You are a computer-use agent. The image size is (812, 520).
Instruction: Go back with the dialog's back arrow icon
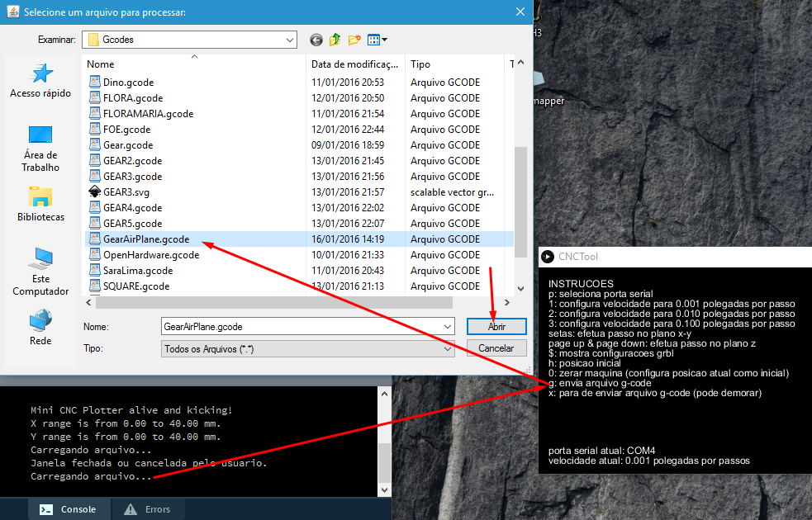[x=316, y=40]
